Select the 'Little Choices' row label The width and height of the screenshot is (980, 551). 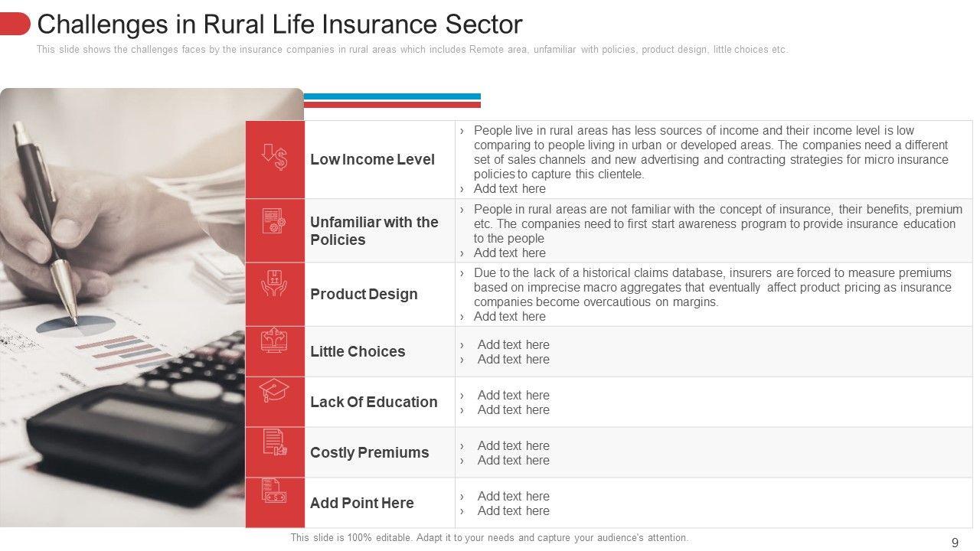tap(358, 351)
